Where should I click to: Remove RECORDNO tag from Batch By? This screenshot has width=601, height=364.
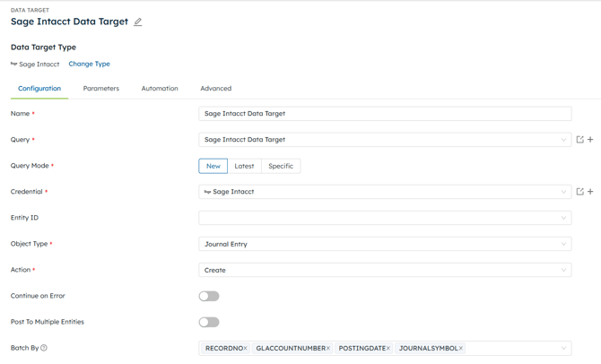pyautogui.click(x=245, y=348)
